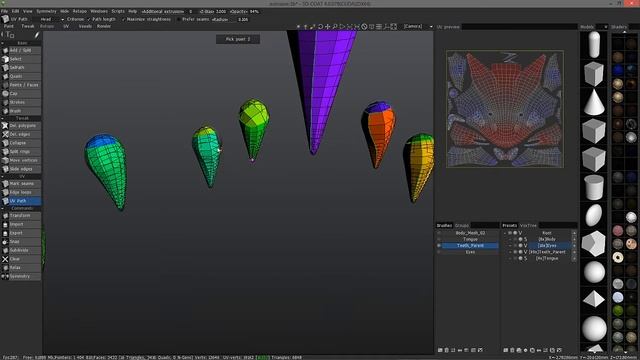Choose the Edge loops tool
The image size is (640, 360).
(x=21, y=192)
